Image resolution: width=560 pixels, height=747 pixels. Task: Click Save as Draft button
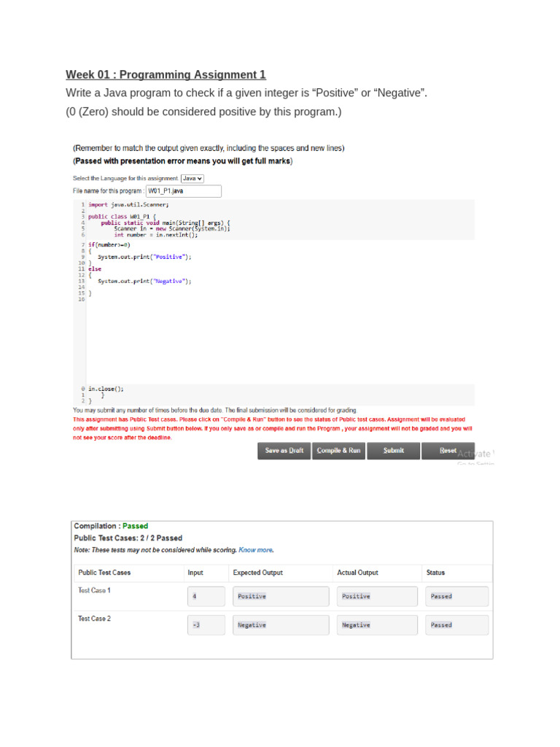coord(284,451)
